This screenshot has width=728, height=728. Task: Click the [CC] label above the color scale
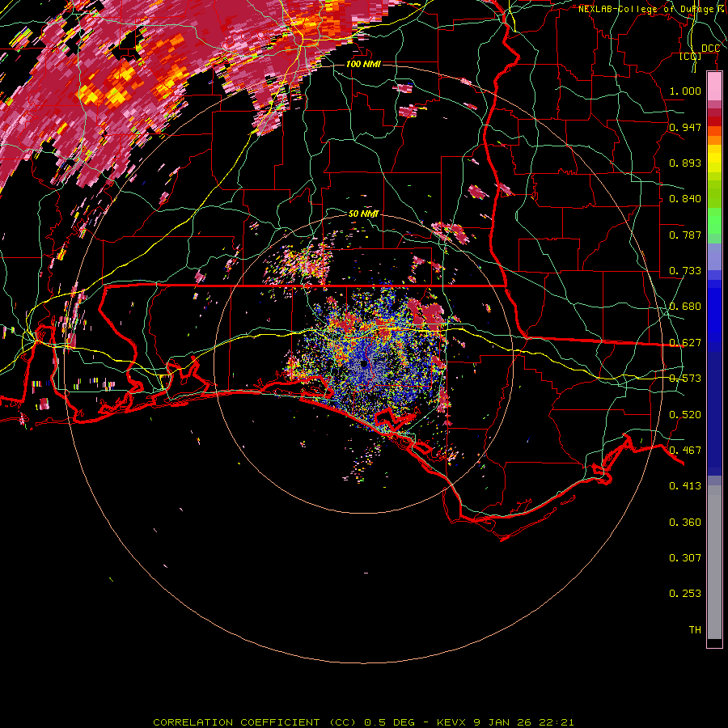click(690, 56)
